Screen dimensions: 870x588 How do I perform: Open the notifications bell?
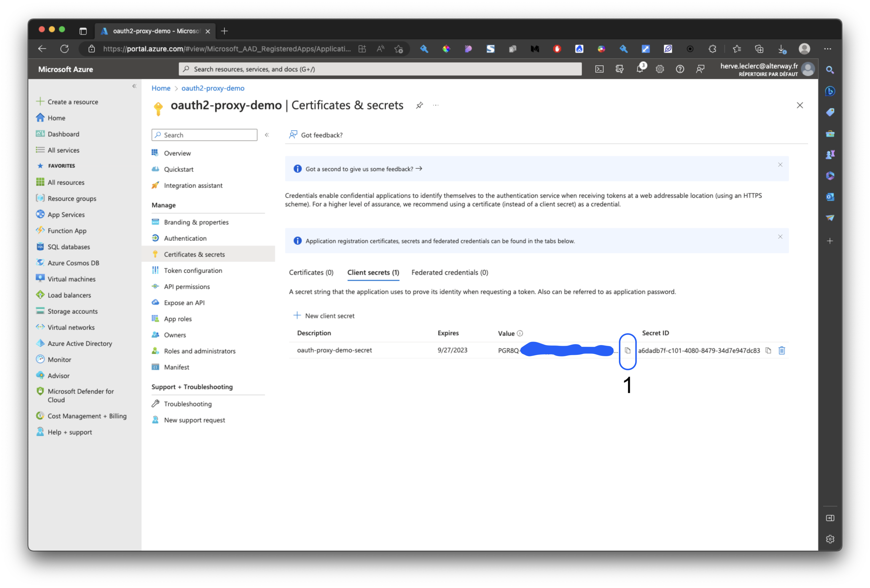[x=640, y=69]
